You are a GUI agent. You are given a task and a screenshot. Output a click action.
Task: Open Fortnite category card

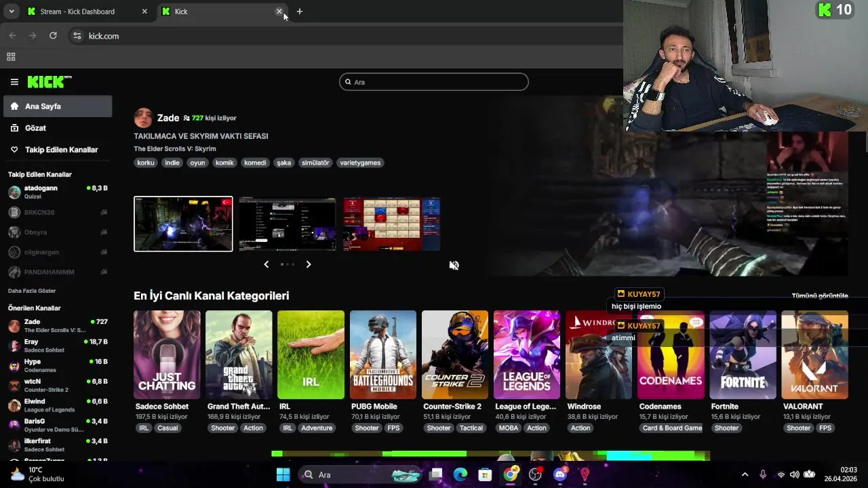coord(743,354)
